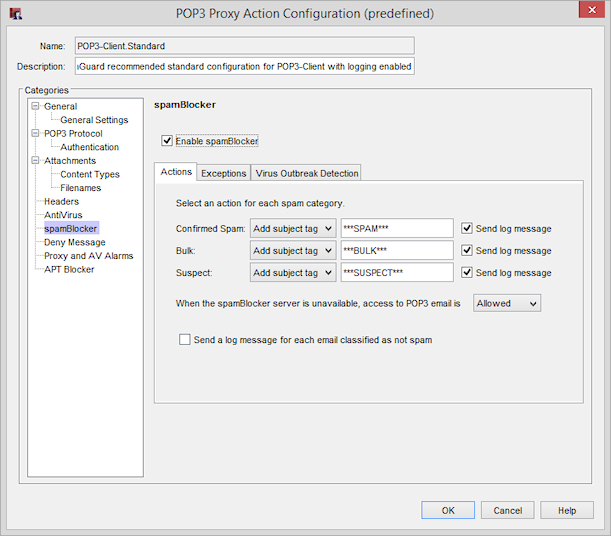Collapse the General tree node
611x536 pixels.
coord(36,107)
